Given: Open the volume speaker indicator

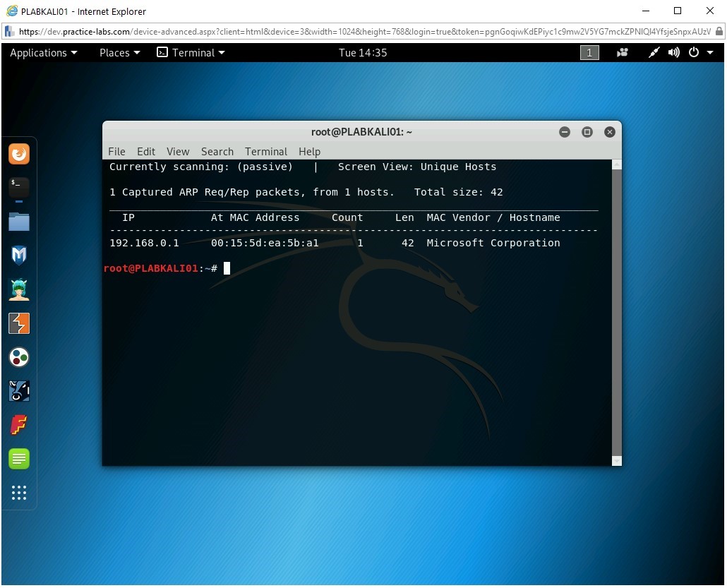Looking at the screenshot, I should click(x=674, y=53).
